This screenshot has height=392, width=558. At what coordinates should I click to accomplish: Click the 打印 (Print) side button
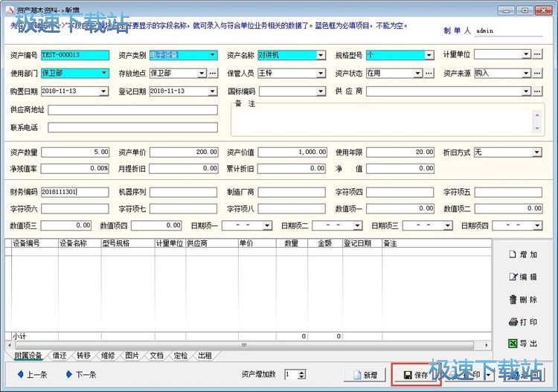coord(522,321)
